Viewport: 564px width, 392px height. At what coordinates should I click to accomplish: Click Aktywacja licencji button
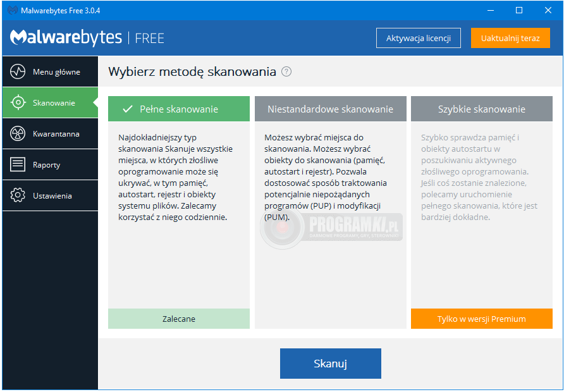[x=419, y=38]
